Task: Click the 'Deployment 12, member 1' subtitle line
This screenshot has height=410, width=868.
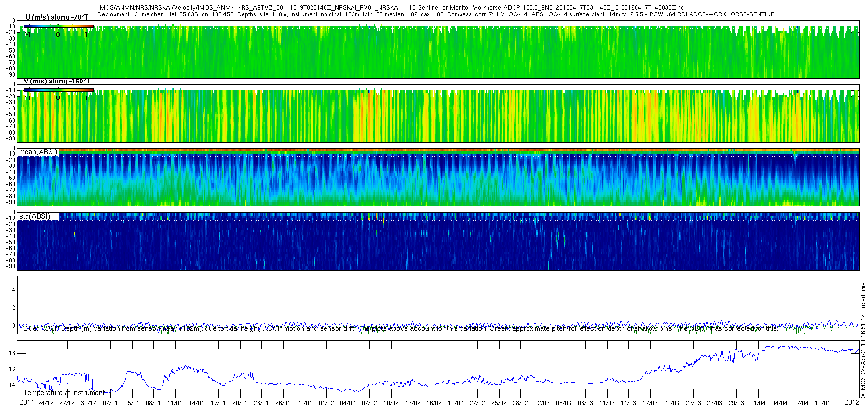Action: click(x=437, y=14)
